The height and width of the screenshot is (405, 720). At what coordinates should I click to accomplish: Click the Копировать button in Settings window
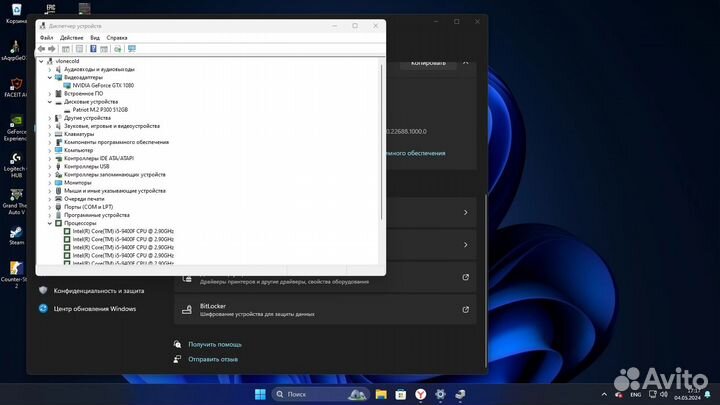point(428,63)
